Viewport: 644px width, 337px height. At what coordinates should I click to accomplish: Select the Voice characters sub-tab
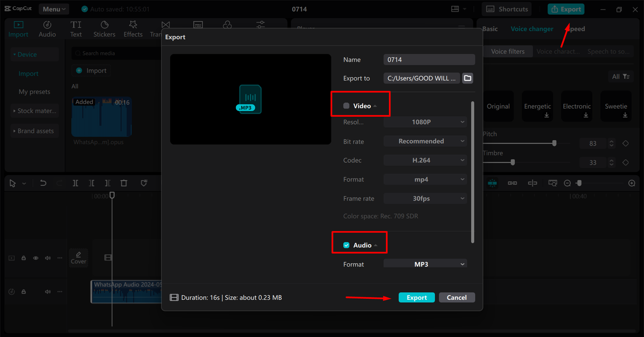(558, 51)
